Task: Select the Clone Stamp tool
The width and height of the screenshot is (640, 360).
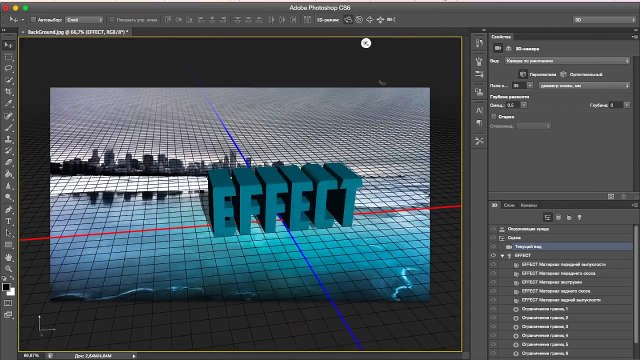Action: click(8, 139)
